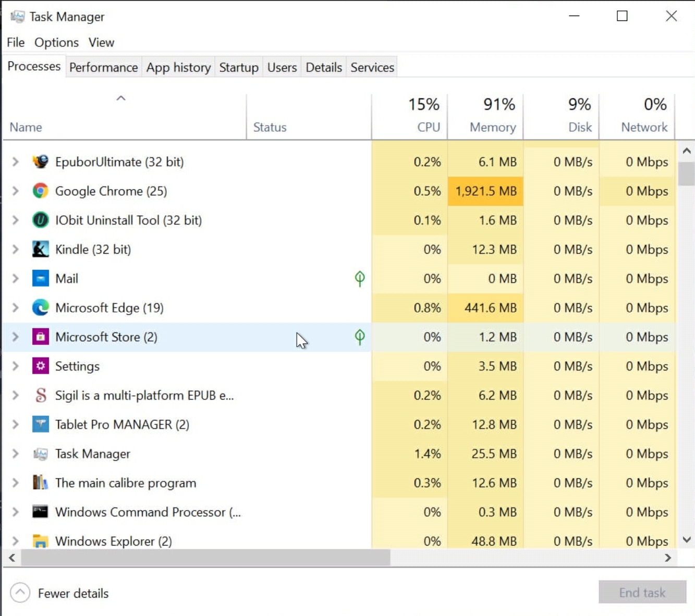Click the Microsoft Edge icon
The image size is (695, 616).
(40, 307)
